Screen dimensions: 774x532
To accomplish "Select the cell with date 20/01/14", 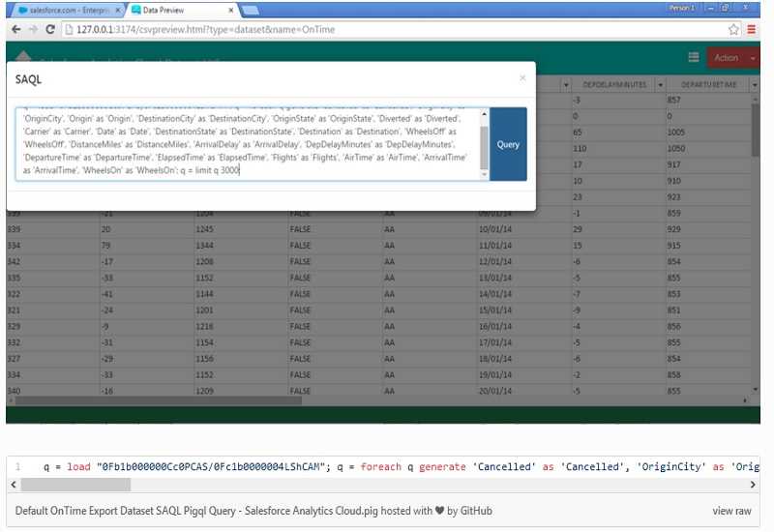I will tap(524, 391).
